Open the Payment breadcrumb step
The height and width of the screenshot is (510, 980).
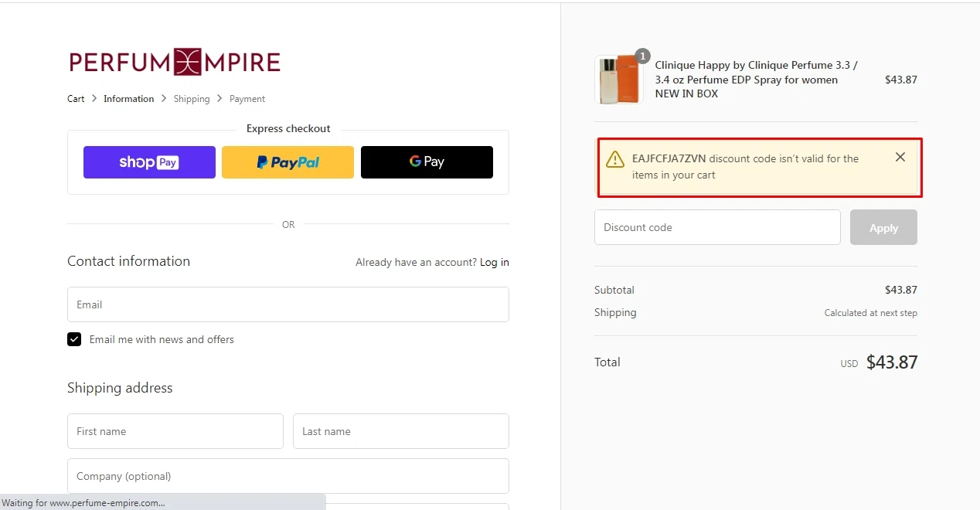(x=247, y=99)
